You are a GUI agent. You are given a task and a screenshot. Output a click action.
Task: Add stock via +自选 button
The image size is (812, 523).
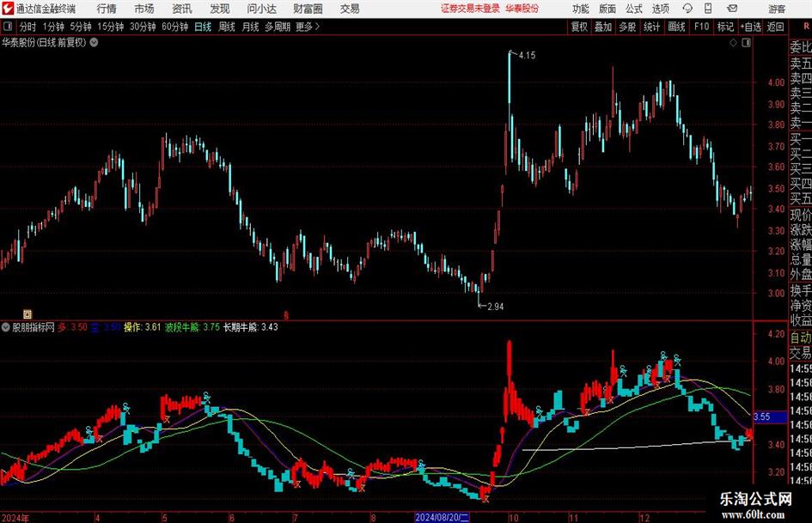click(x=750, y=27)
